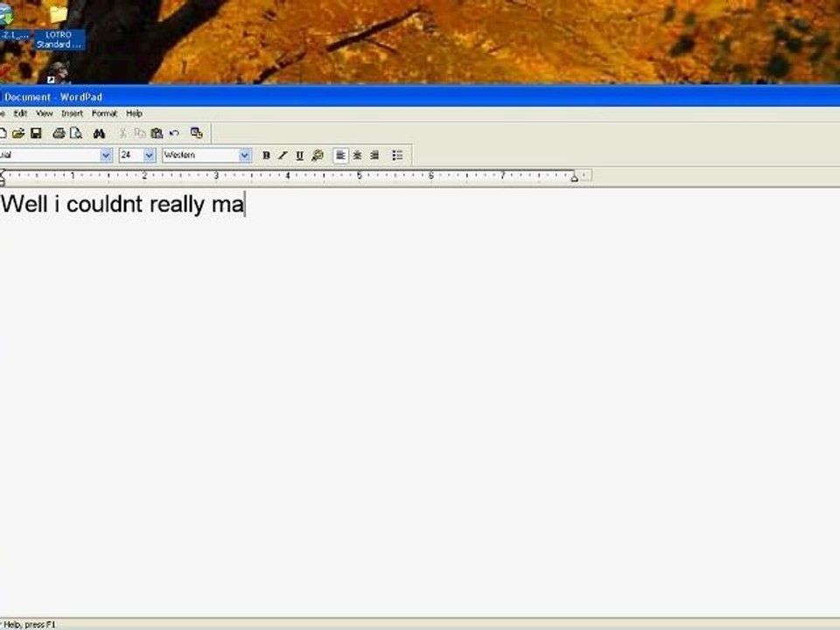Screen dimensions: 840x630
Task: Click the "Help, press F1" status bar text
Action: pyautogui.click(x=30, y=625)
